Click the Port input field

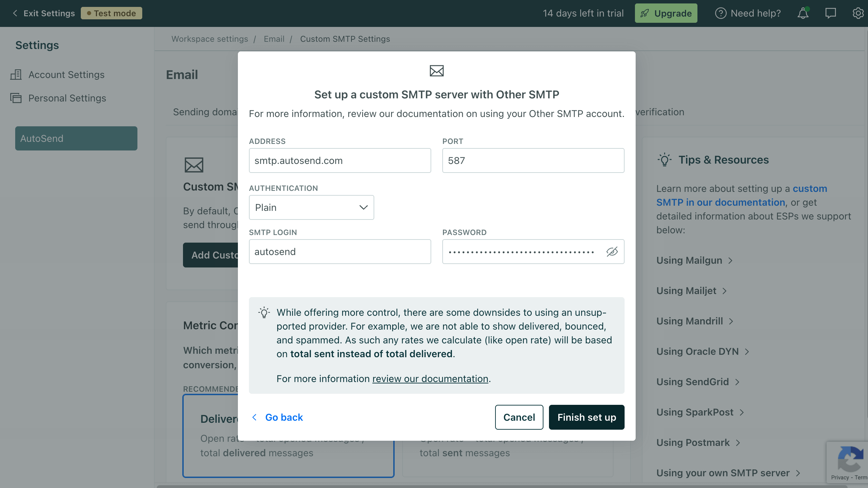[533, 160]
